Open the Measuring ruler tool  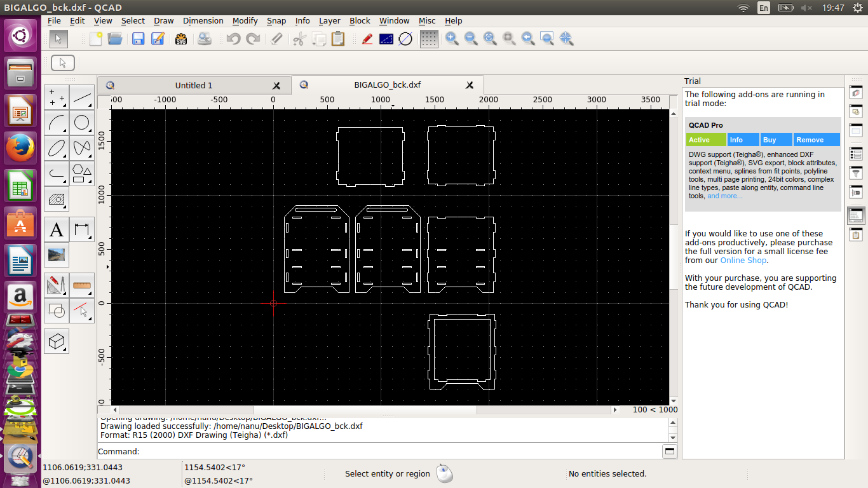[82, 285]
